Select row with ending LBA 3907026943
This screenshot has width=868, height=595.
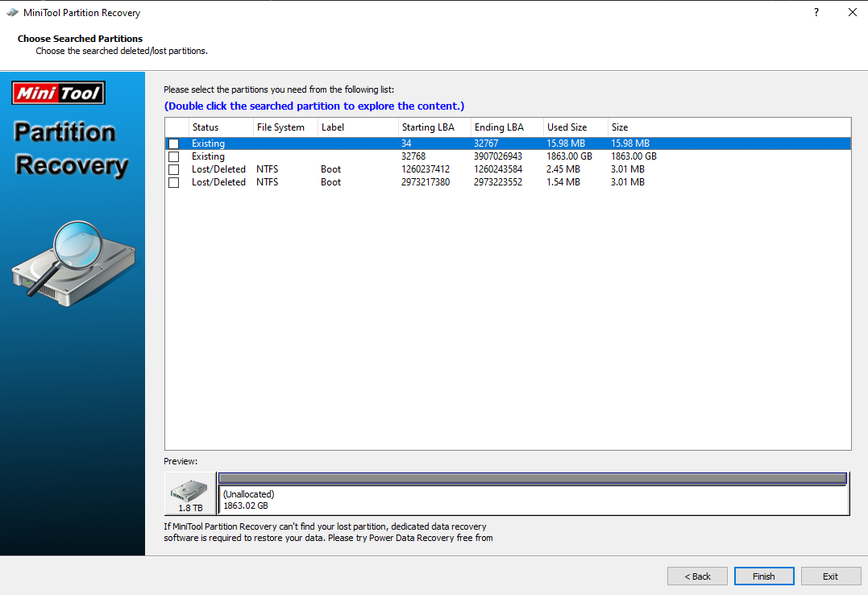coord(508,156)
